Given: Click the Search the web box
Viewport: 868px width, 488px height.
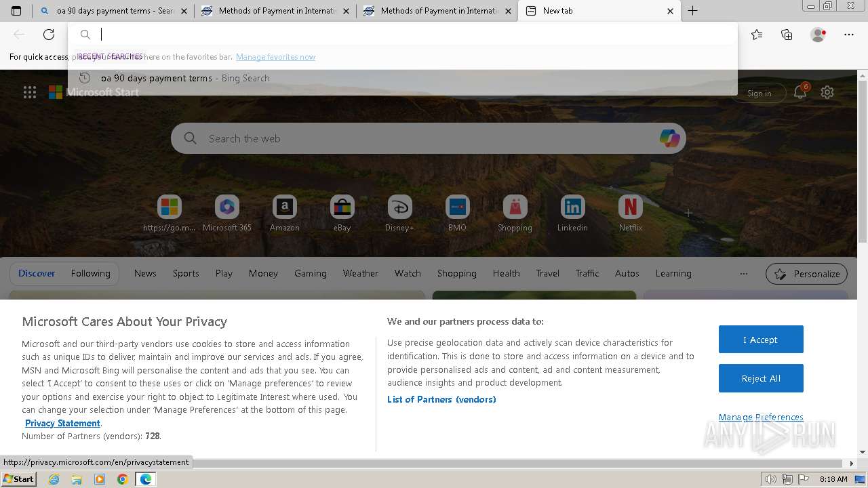Looking at the screenshot, I should [x=429, y=138].
